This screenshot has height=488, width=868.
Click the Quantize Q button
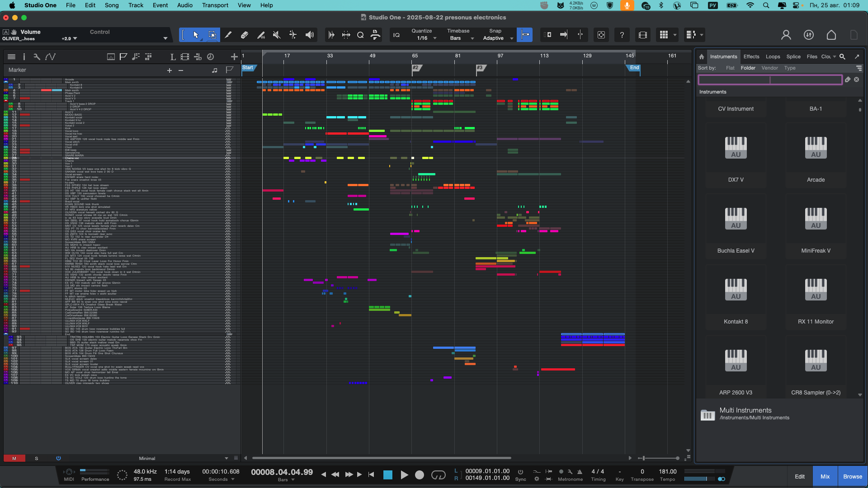[360, 35]
